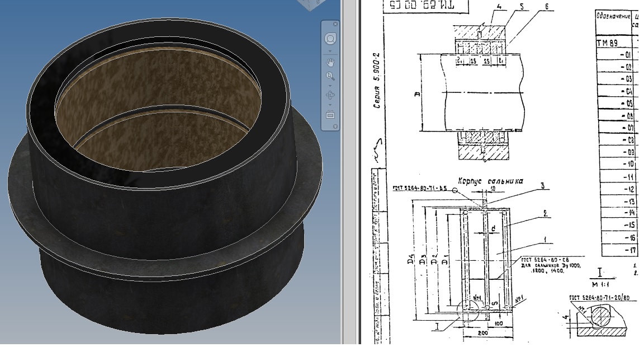Viewport: 644px width, 347px height.
Task: Select the Orbit tool
Action: [330, 95]
